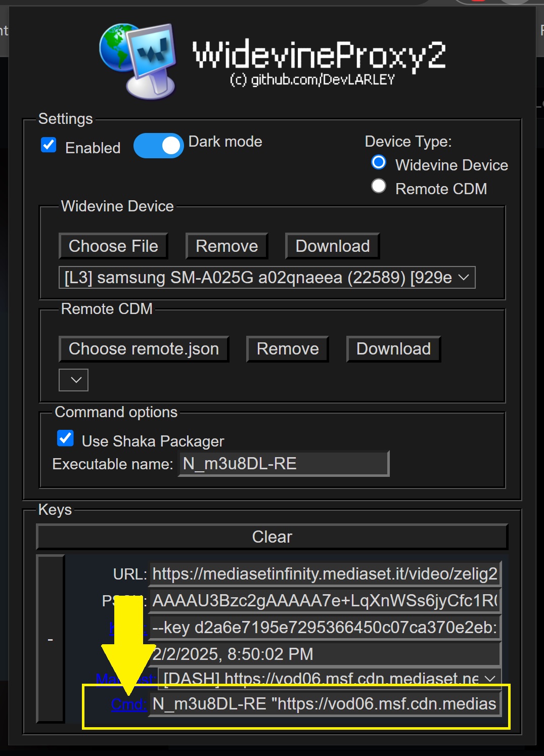Click the Settings group label
This screenshot has width=544, height=756.
(x=66, y=119)
